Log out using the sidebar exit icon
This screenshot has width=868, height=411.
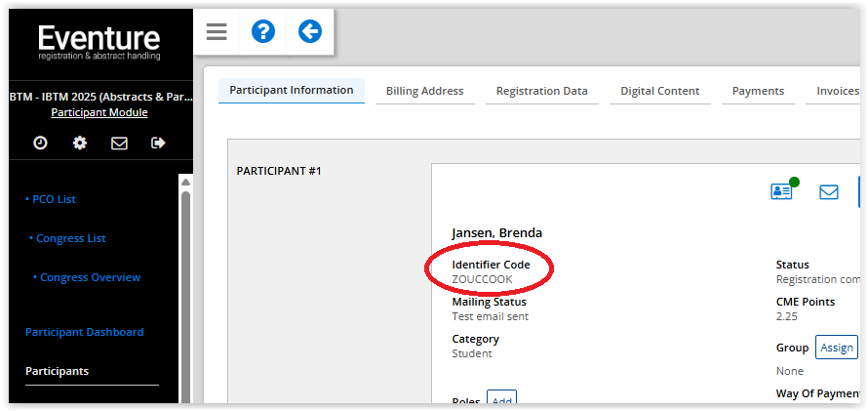click(158, 143)
